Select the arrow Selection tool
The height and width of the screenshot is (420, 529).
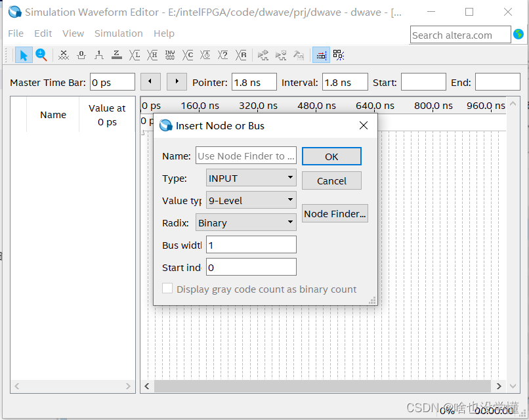pos(24,55)
